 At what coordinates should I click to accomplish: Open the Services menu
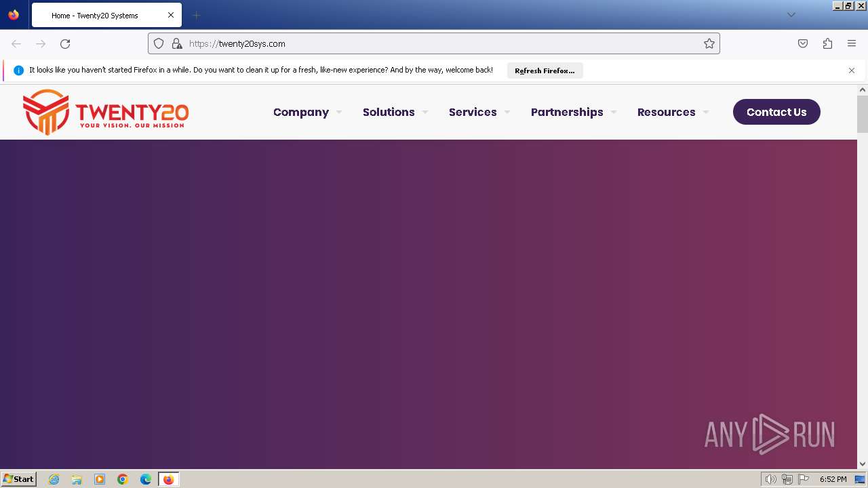(473, 112)
